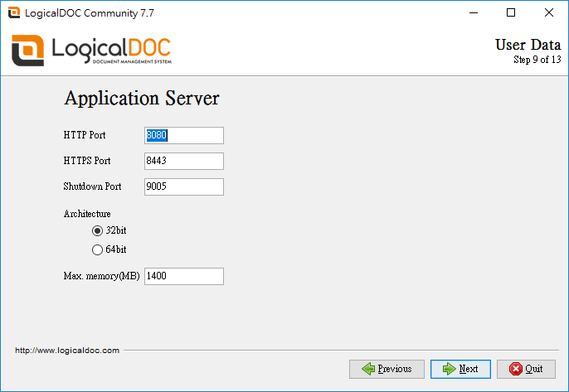The width and height of the screenshot is (569, 392).
Task: Go back with the Previous button
Action: pos(387,369)
